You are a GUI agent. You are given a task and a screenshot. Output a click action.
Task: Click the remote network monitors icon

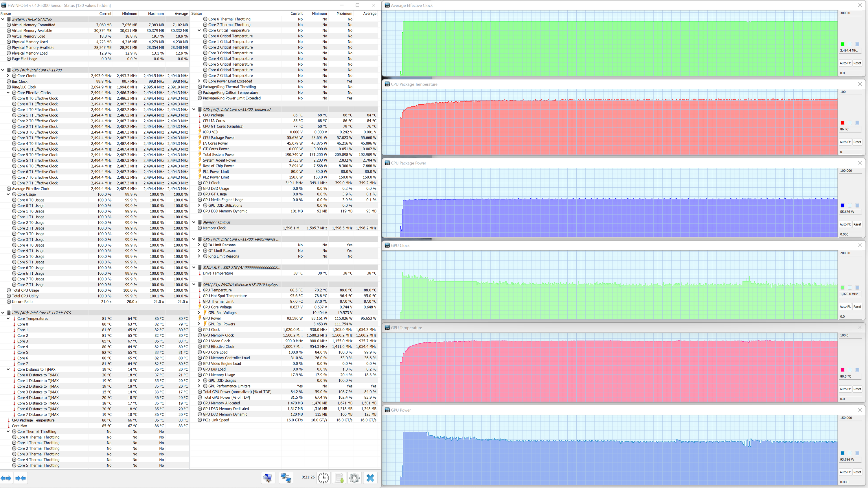[286, 478]
